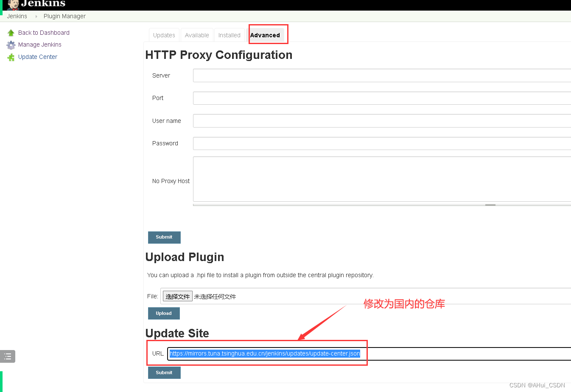Click the Manage Jenkins gear icon
The width and height of the screenshot is (571, 392).
coord(11,45)
